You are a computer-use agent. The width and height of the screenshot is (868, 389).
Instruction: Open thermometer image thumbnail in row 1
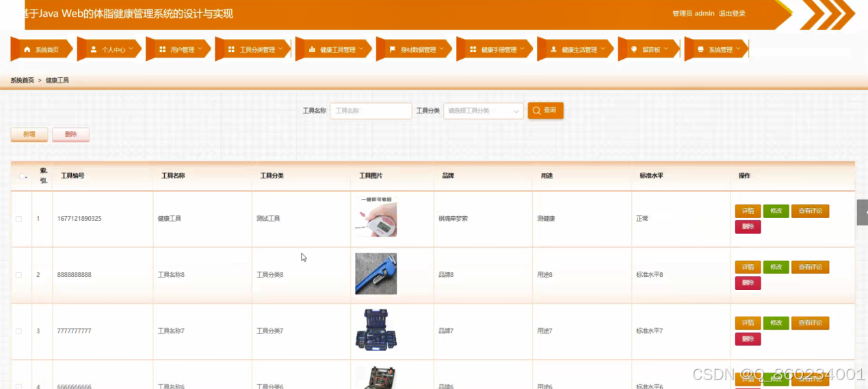376,217
